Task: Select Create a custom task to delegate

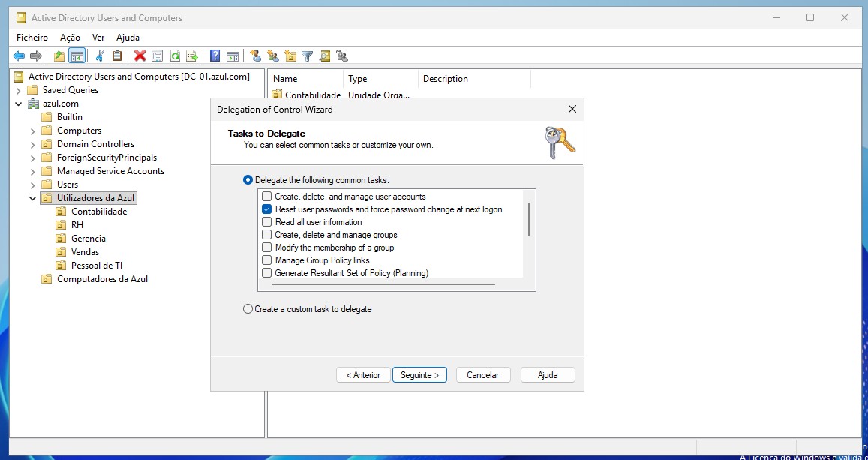Action: tap(248, 309)
